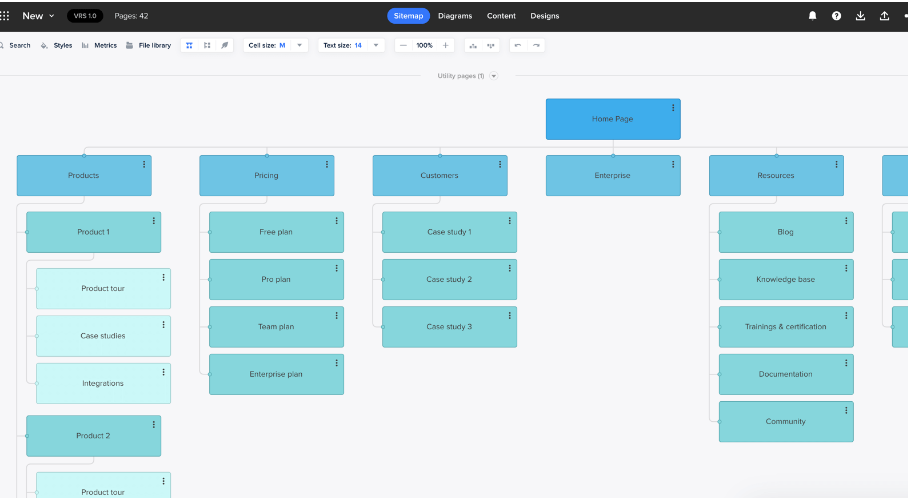Click the undo arrow icon

tap(517, 45)
